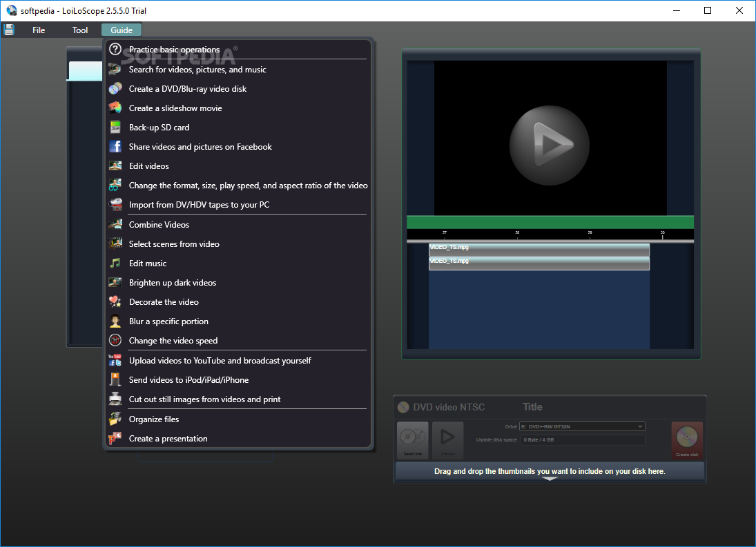Click the DVD video NTSC disc icon
Screen dimensions: 756x547
click(x=403, y=408)
